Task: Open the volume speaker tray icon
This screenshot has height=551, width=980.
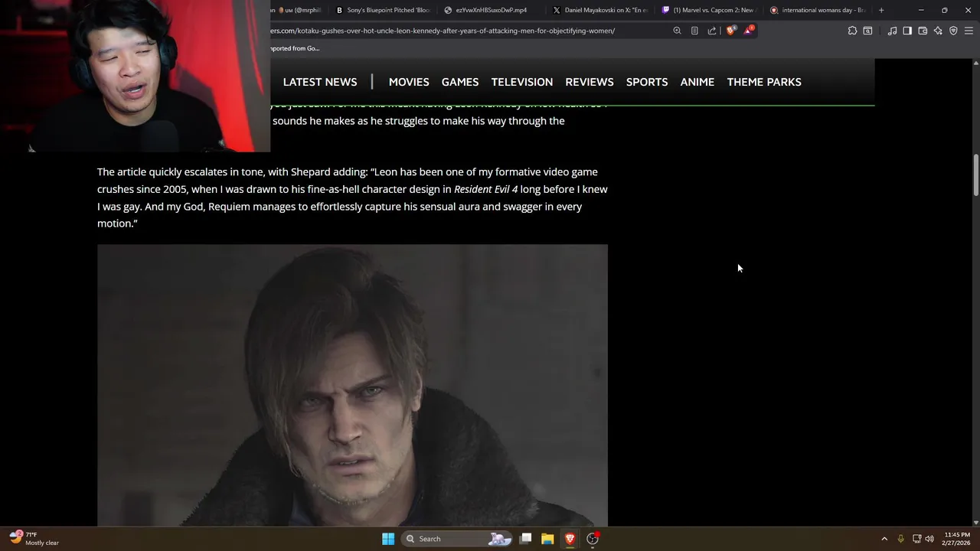Action: coord(929,539)
